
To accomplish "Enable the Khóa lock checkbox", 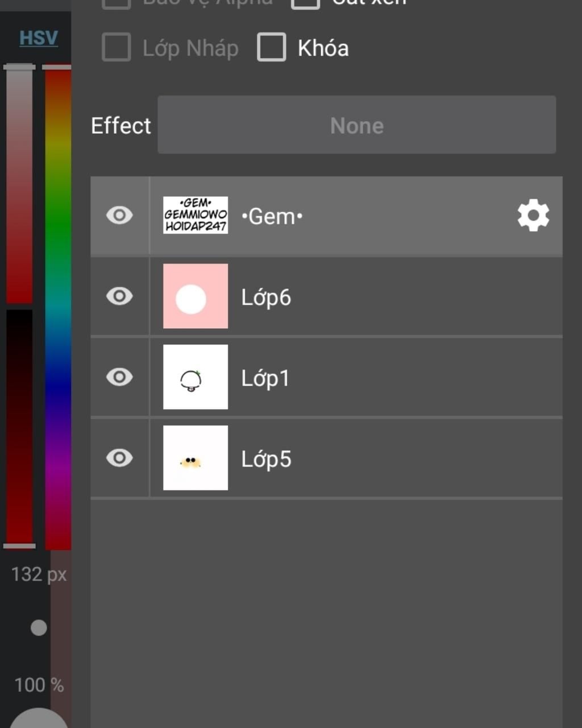I will [272, 47].
